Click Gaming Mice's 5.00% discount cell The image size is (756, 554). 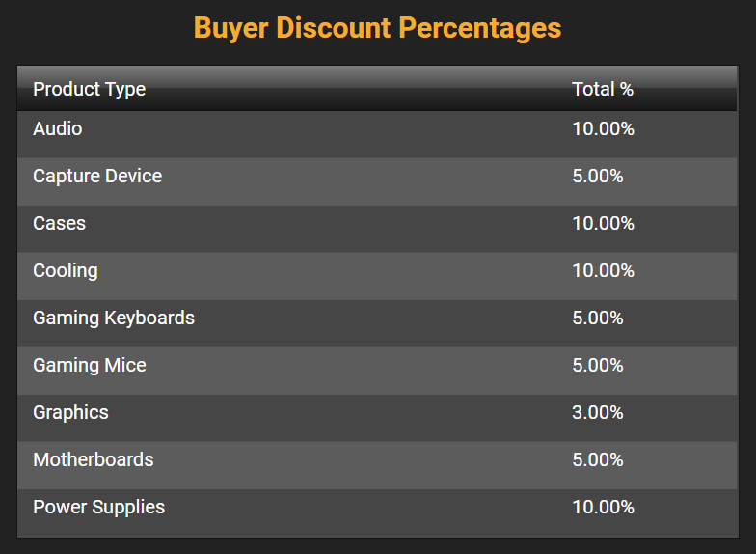tap(598, 365)
